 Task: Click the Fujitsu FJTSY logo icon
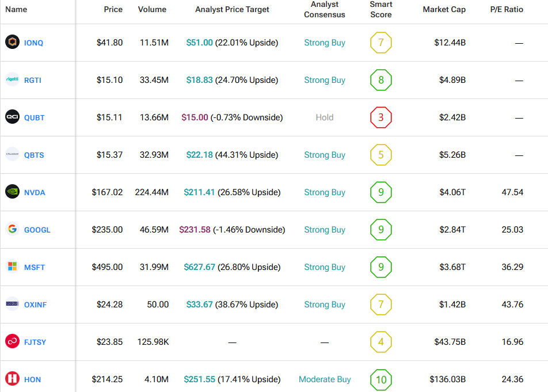tap(12, 342)
